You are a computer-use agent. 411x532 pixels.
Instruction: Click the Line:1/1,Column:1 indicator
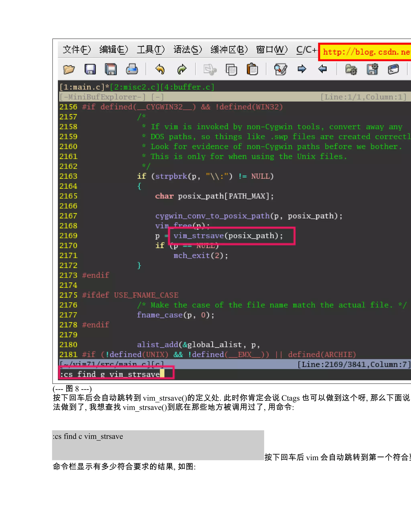363,97
